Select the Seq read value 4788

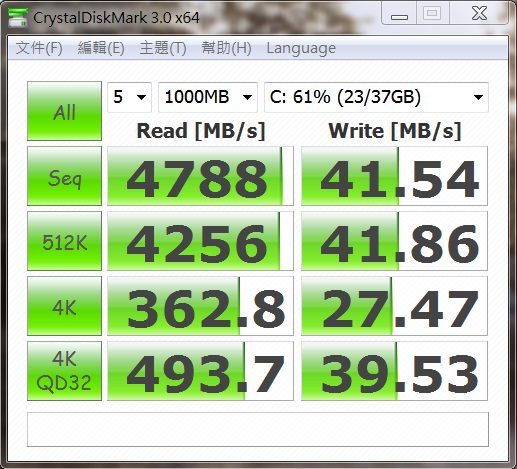(x=200, y=176)
